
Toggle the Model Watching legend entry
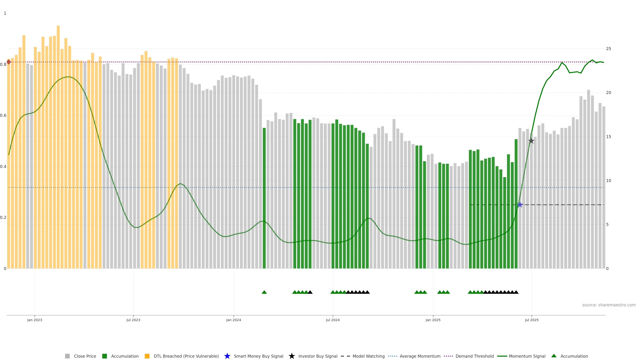pos(368,356)
